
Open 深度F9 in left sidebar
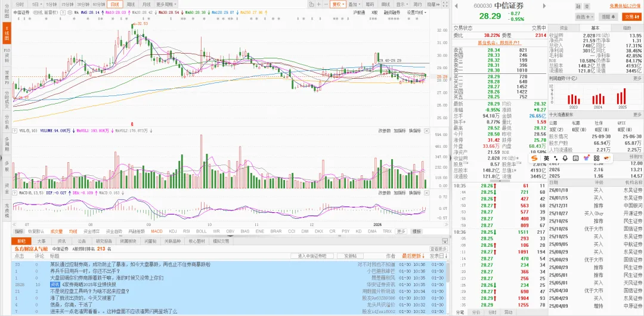6,78
